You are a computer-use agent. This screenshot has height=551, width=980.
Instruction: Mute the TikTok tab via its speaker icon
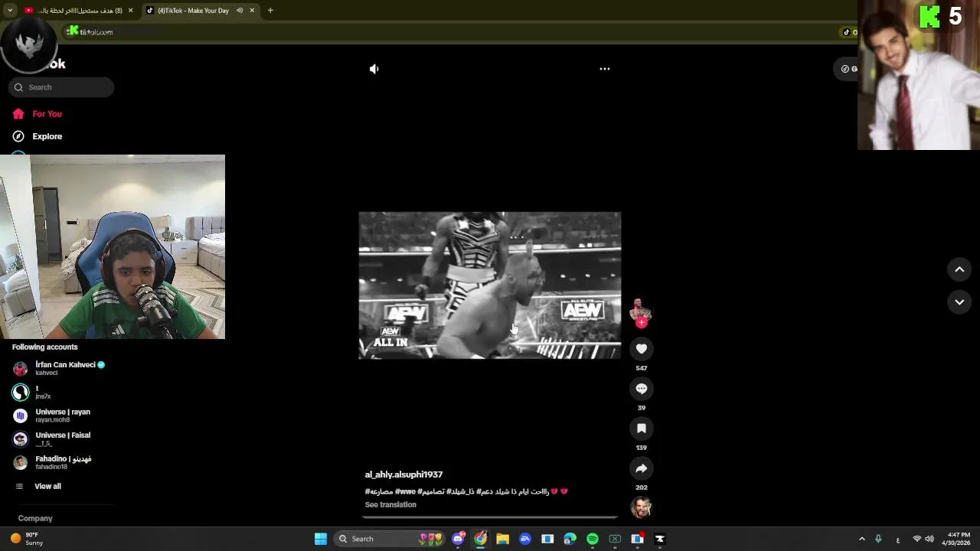240,11
